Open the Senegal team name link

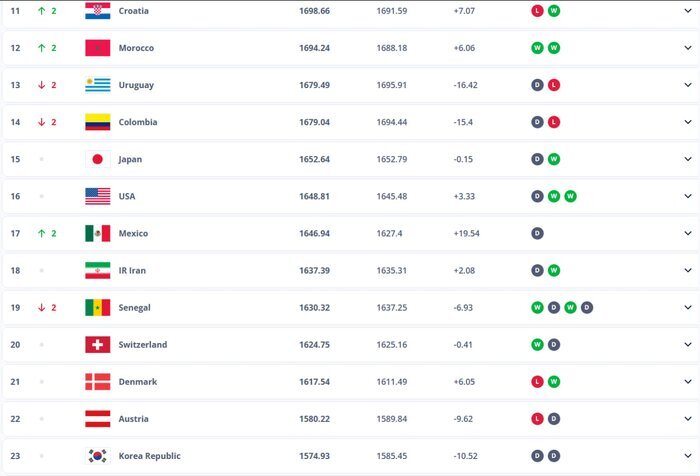pyautogui.click(x=136, y=307)
